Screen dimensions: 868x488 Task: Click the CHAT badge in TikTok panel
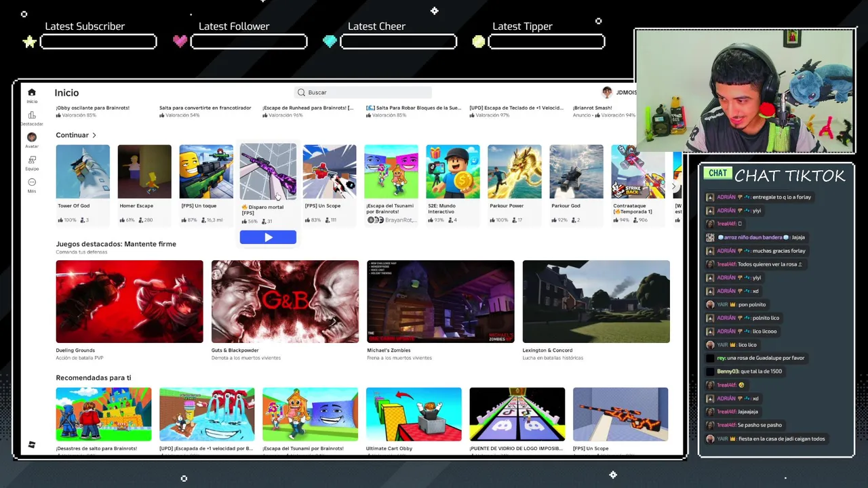tap(717, 174)
